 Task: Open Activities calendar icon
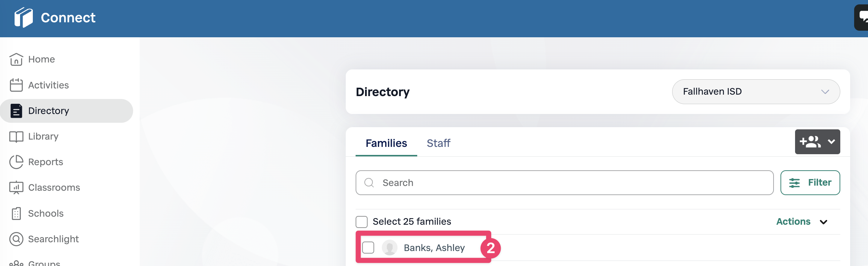click(x=16, y=85)
